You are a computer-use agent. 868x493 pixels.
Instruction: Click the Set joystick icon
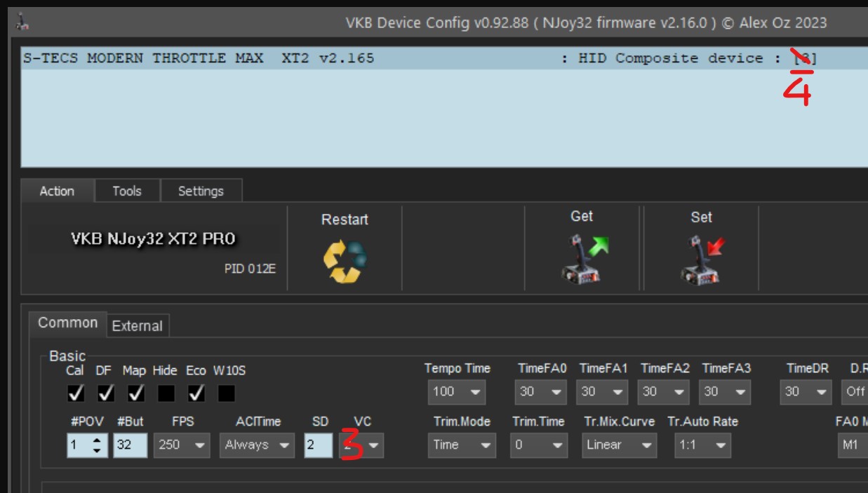point(701,258)
